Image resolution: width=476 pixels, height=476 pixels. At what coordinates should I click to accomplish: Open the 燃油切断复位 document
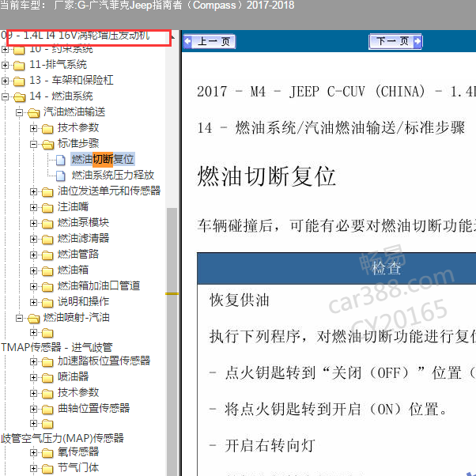[103, 159]
